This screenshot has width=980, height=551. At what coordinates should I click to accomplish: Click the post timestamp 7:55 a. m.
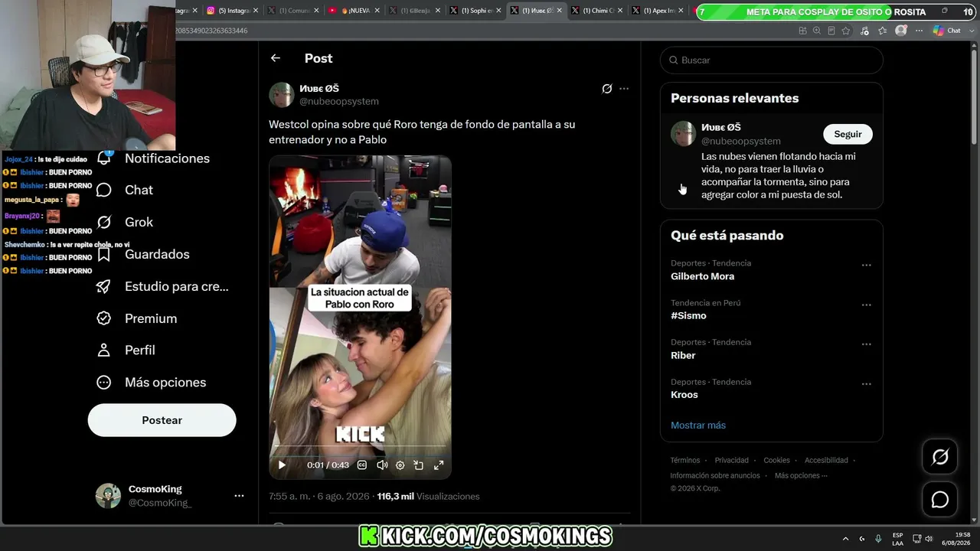(x=320, y=496)
